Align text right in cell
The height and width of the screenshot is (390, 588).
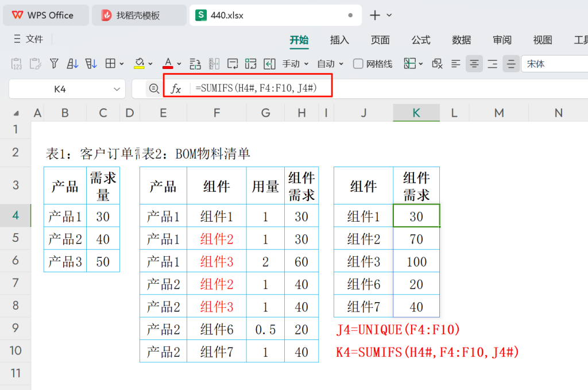pos(492,64)
